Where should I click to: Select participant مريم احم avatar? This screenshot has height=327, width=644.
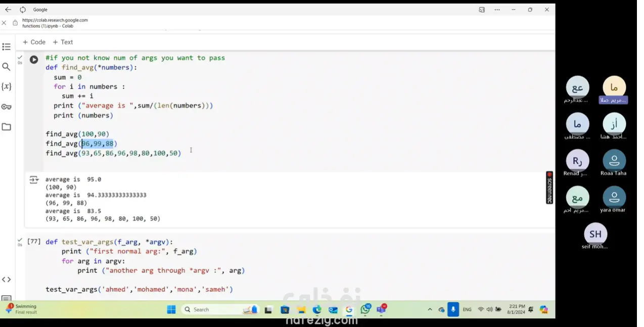coord(577,198)
